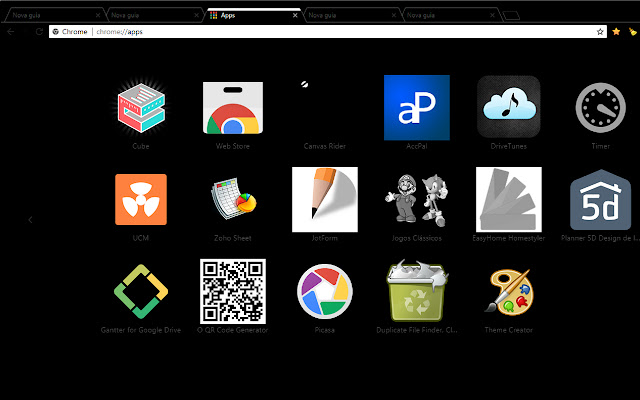Open the Cube app

(x=141, y=108)
